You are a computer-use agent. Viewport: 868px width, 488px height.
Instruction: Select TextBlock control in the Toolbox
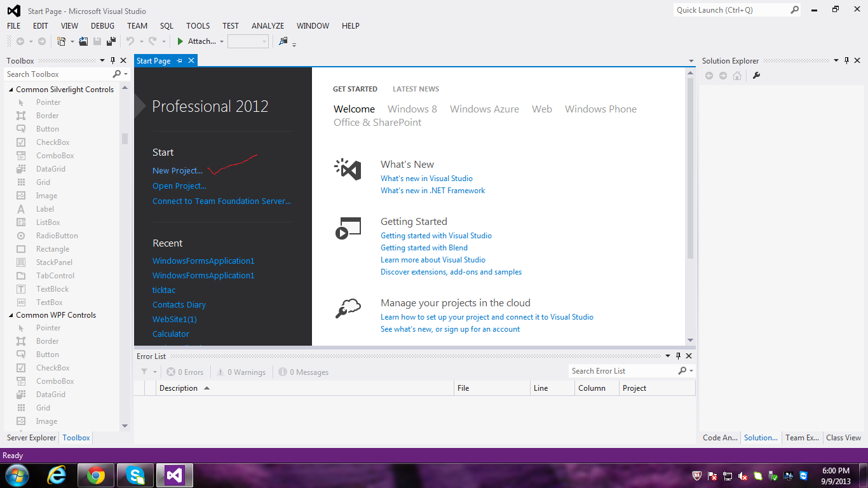pos(52,289)
